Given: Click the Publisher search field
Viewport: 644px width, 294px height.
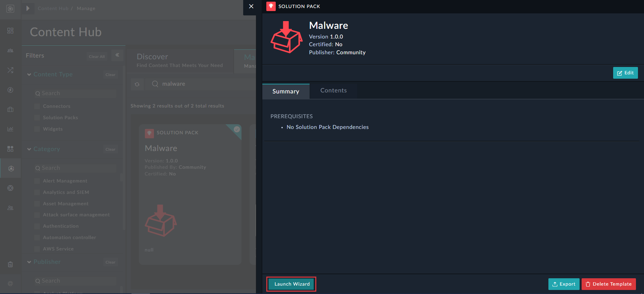Looking at the screenshot, I should coord(75,281).
